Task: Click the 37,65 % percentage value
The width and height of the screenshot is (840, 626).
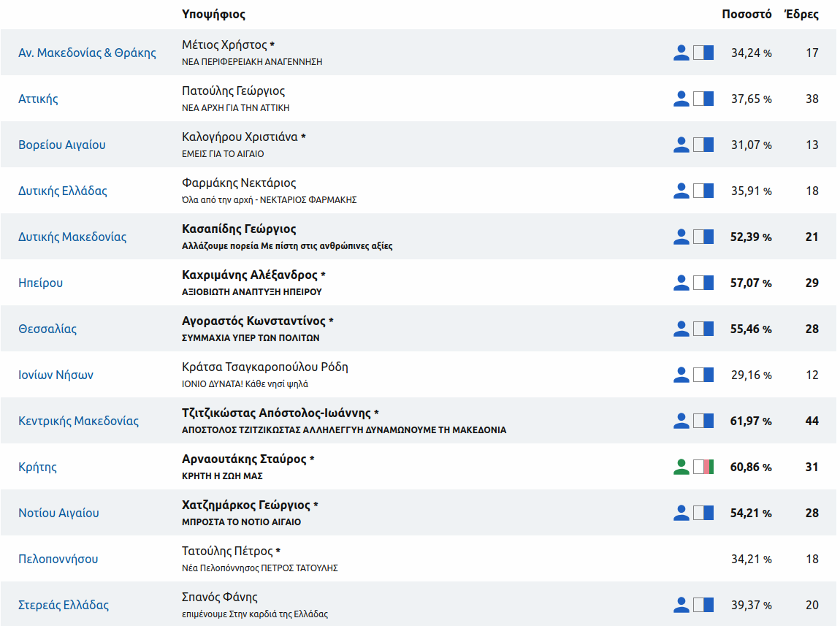Action: [x=751, y=99]
